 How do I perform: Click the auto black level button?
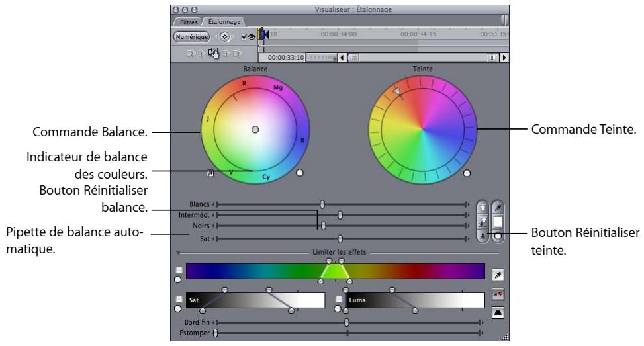[483, 236]
